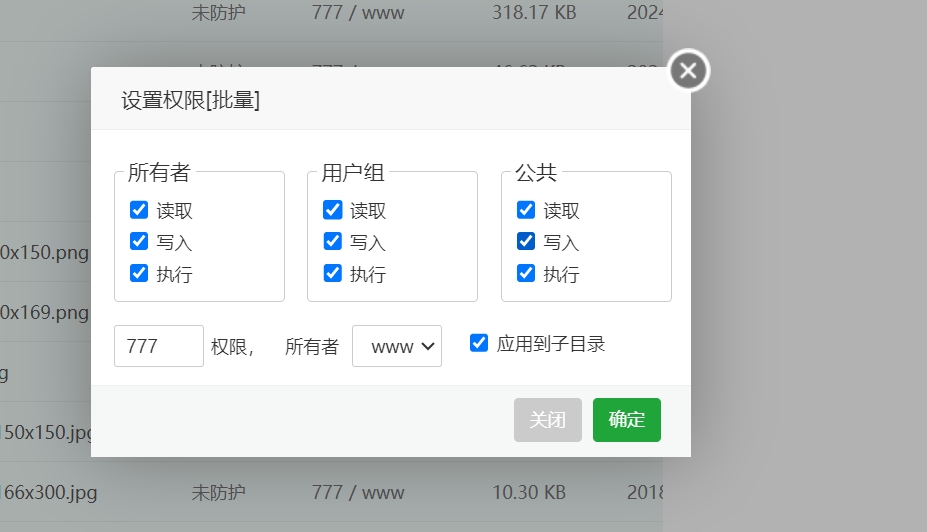
Task: Click 777 / www in the 318.17 KB row
Action: (358, 13)
